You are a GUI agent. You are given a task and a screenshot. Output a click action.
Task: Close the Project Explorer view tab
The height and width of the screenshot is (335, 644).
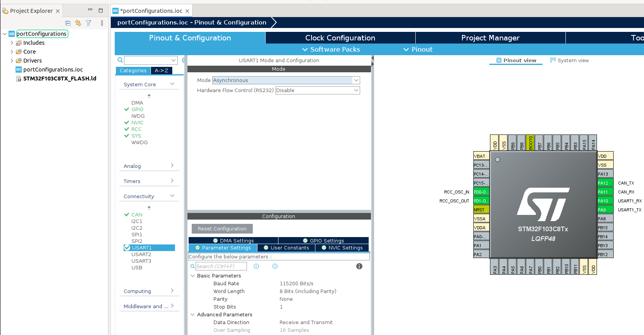click(x=58, y=11)
